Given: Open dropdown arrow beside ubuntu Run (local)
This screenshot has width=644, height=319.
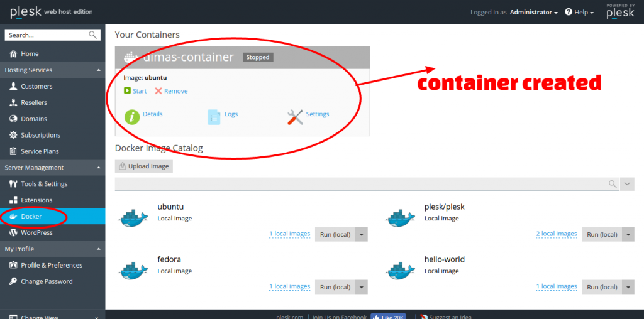Looking at the screenshot, I should pos(361,234).
